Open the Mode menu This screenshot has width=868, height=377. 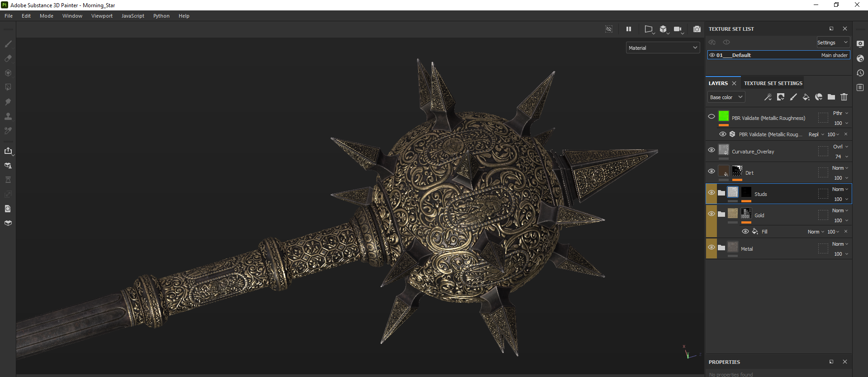click(47, 16)
